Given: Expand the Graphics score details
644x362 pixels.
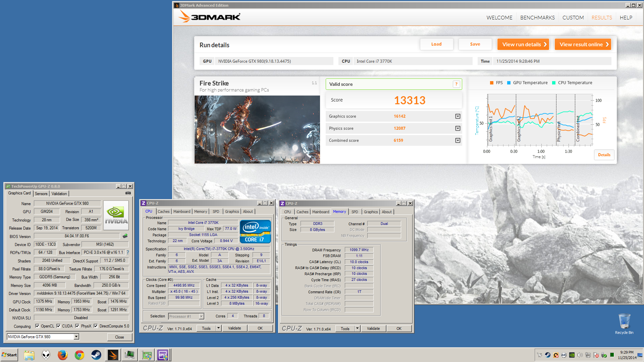Looking at the screenshot, I should [458, 116].
